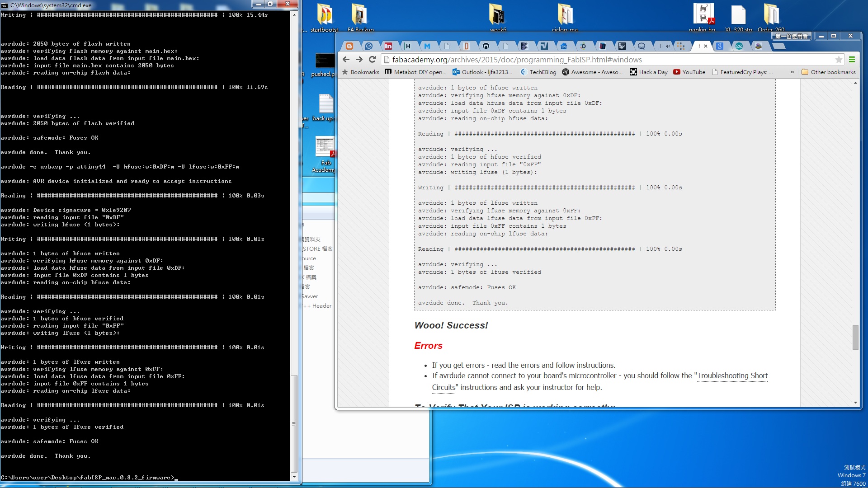Click the browser back arrow

[346, 60]
